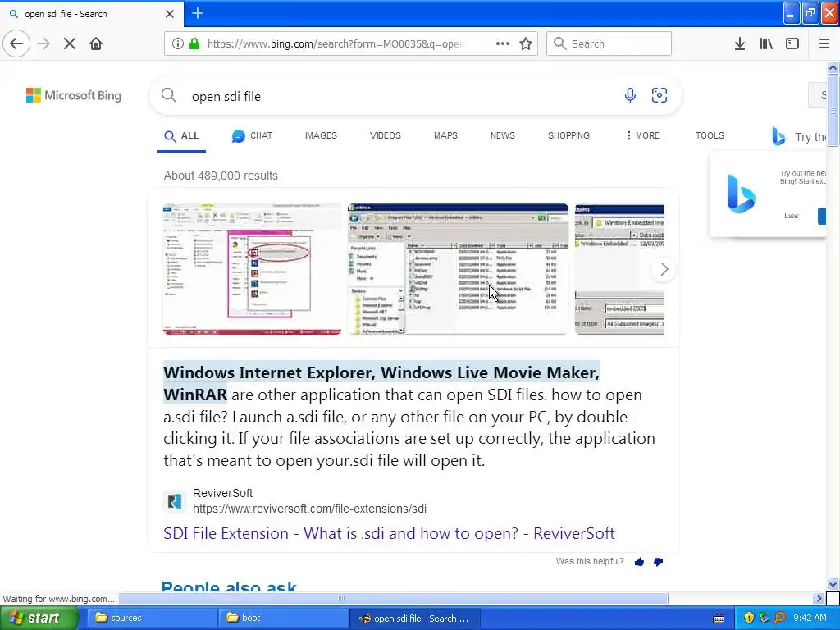The image size is (840, 630).
Task: Click the vertical scrollbar down arrow
Action: 833,584
